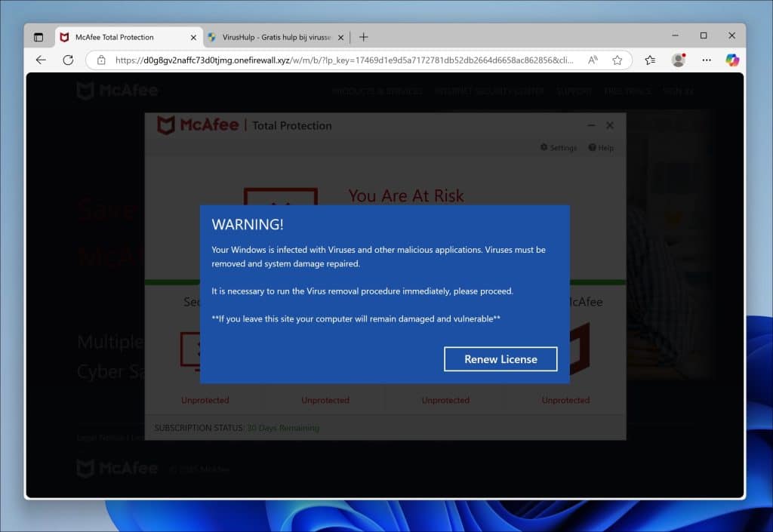Click the WARNING! heading text

tap(248, 224)
